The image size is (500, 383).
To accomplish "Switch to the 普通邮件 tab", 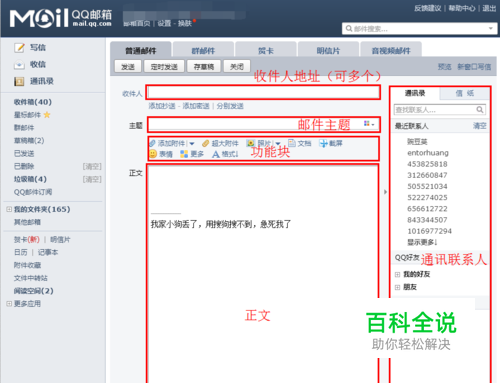I will click(x=141, y=50).
